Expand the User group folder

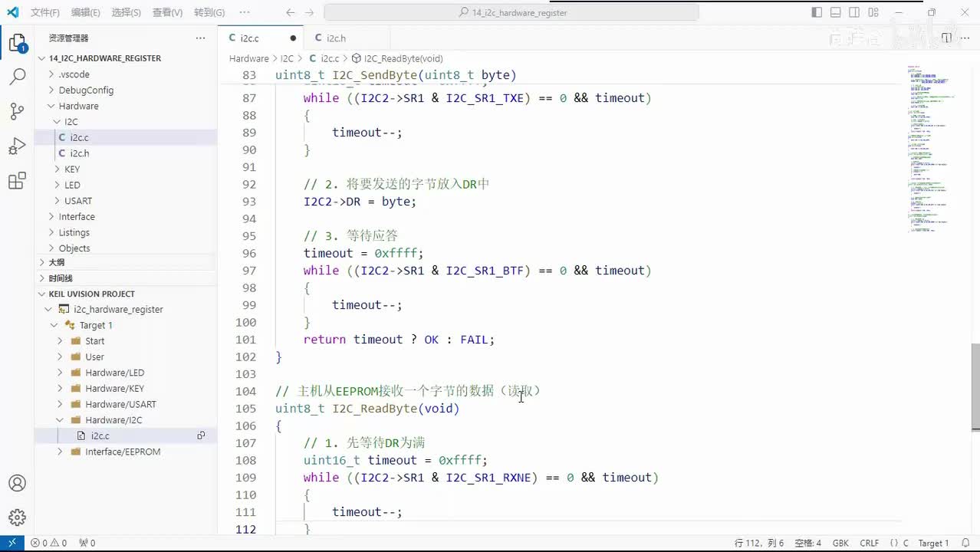[x=94, y=357]
